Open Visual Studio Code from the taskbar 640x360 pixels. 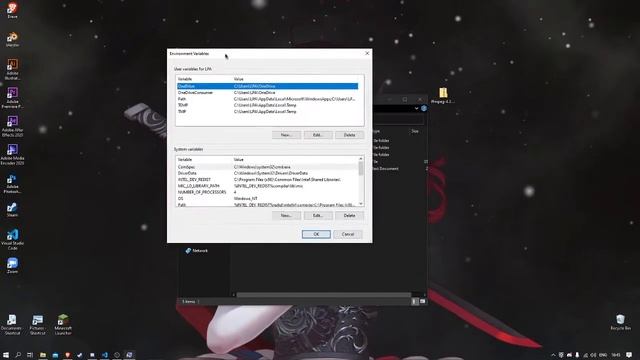[x=104, y=355]
